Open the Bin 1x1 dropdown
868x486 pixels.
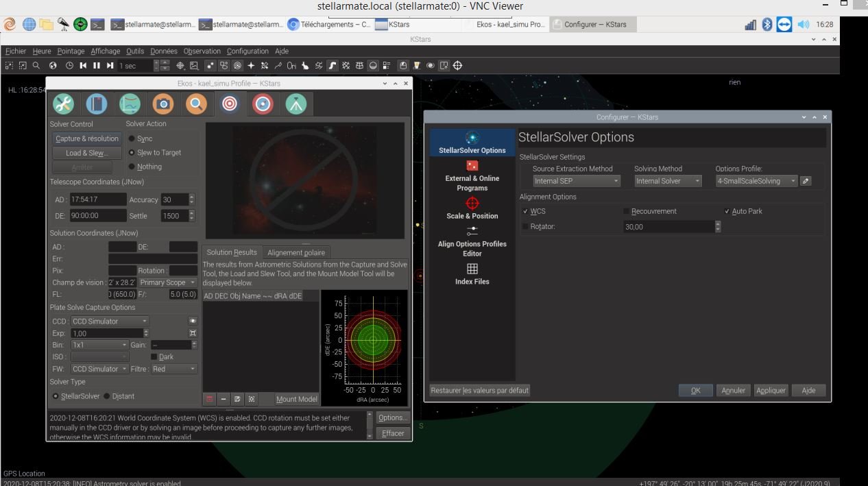(99, 345)
